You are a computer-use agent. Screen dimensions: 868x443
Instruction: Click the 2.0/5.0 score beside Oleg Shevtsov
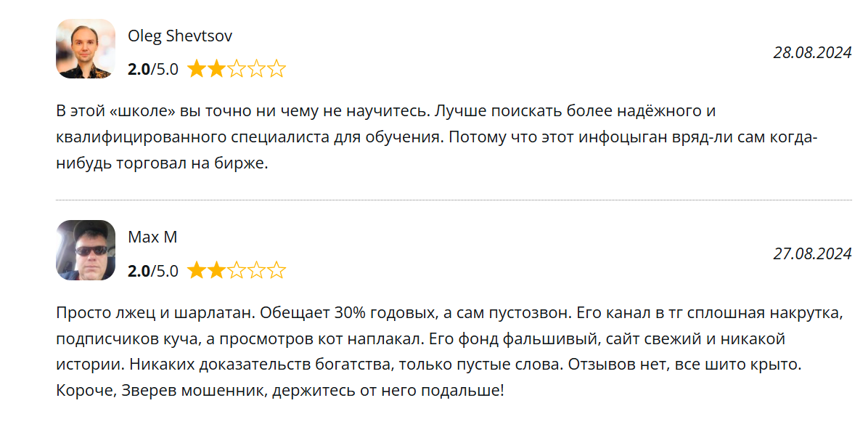tap(153, 70)
